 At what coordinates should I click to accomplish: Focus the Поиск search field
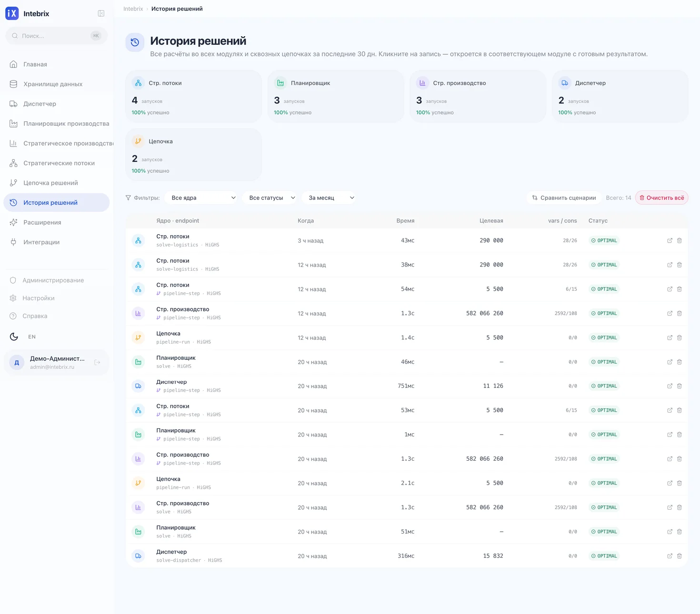[56, 36]
